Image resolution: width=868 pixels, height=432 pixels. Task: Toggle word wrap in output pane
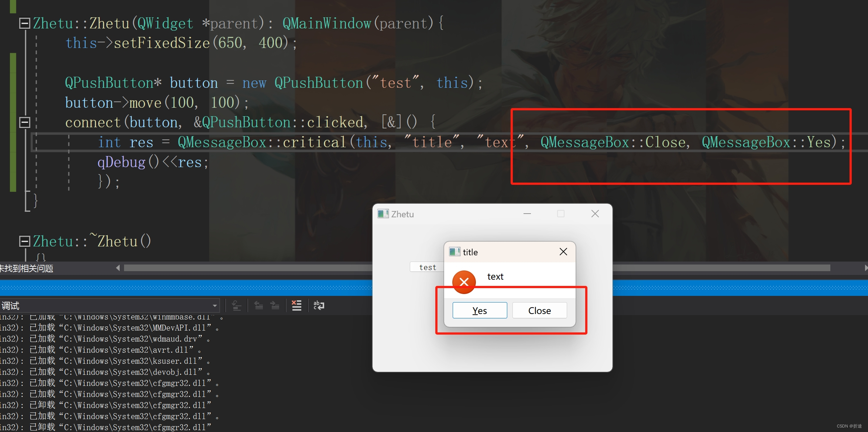pyautogui.click(x=319, y=305)
